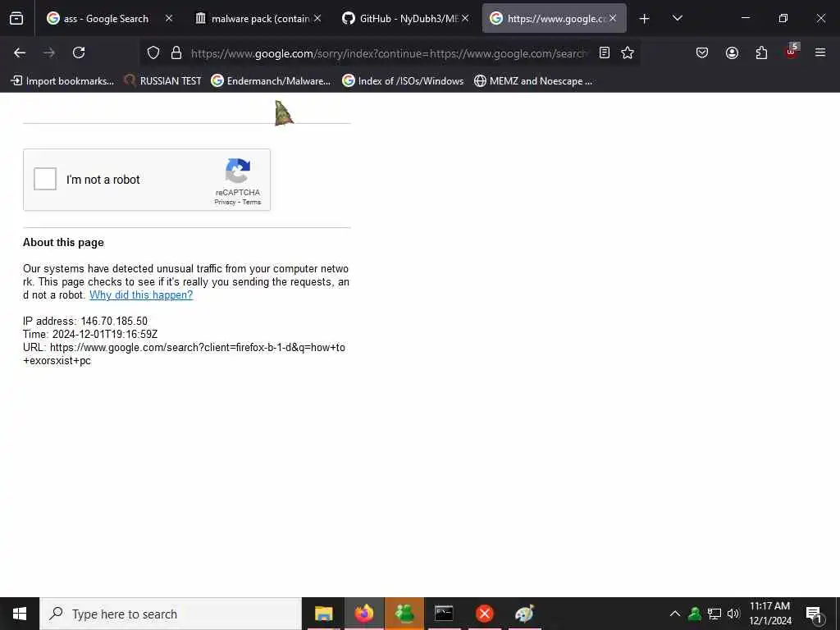Open the network status tray icon

[714, 614]
